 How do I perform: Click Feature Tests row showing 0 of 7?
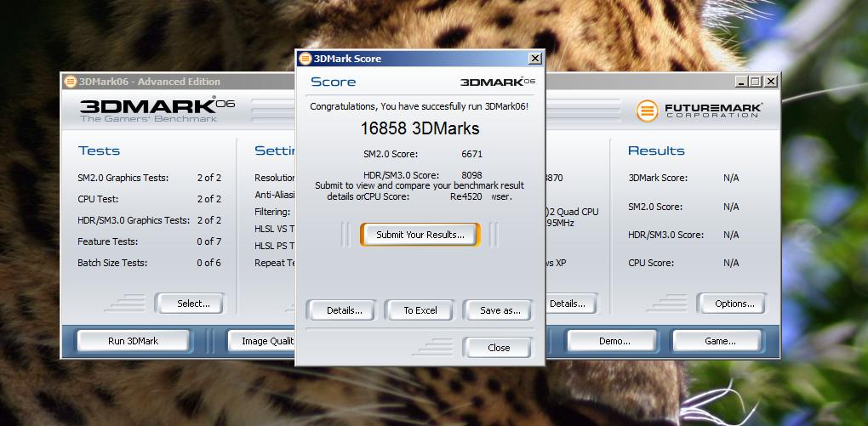[x=150, y=241]
